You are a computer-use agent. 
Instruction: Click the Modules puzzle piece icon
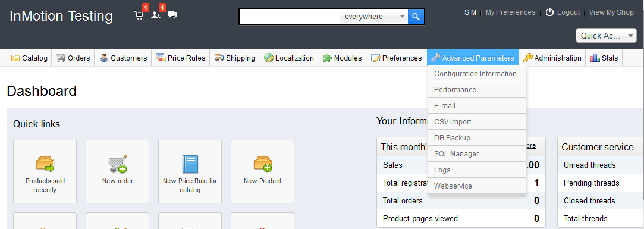point(327,58)
